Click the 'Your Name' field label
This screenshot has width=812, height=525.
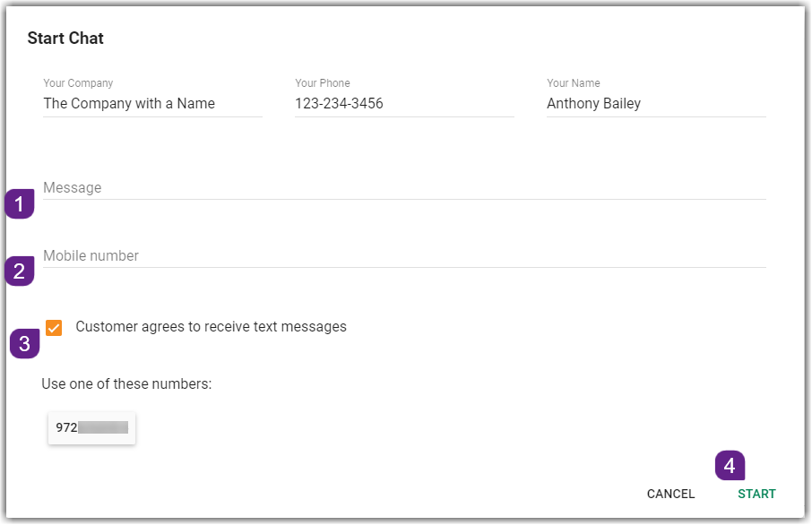(574, 82)
